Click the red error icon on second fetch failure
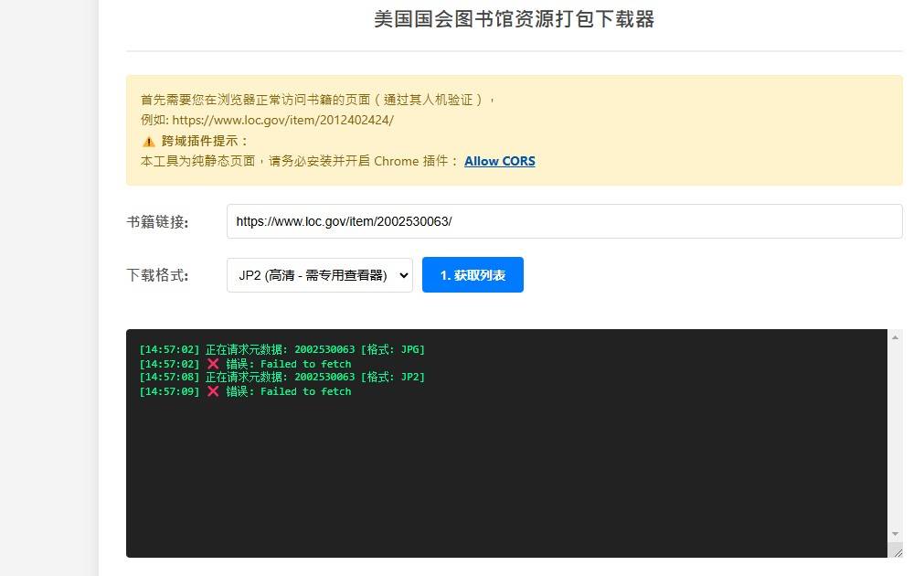Viewport: 924px width, 576px height. click(x=212, y=390)
